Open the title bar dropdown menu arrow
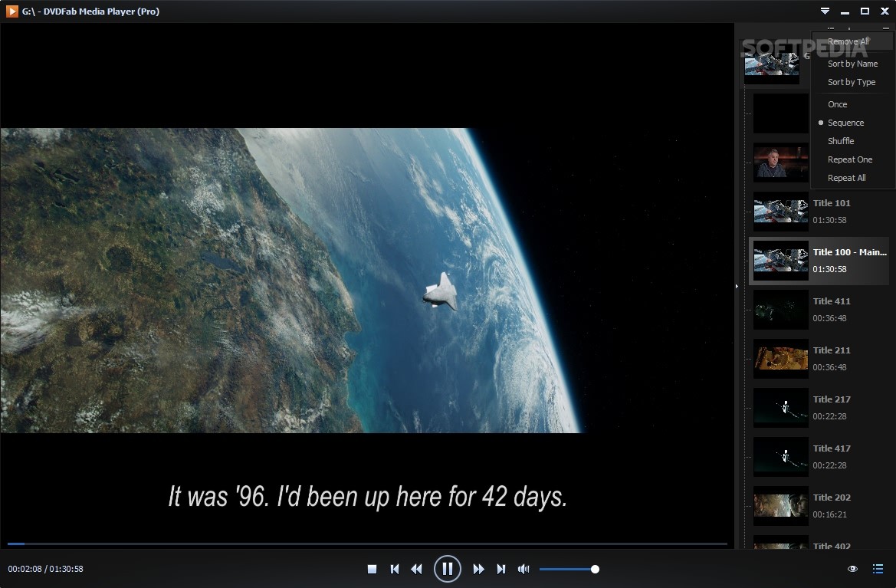 click(x=825, y=11)
